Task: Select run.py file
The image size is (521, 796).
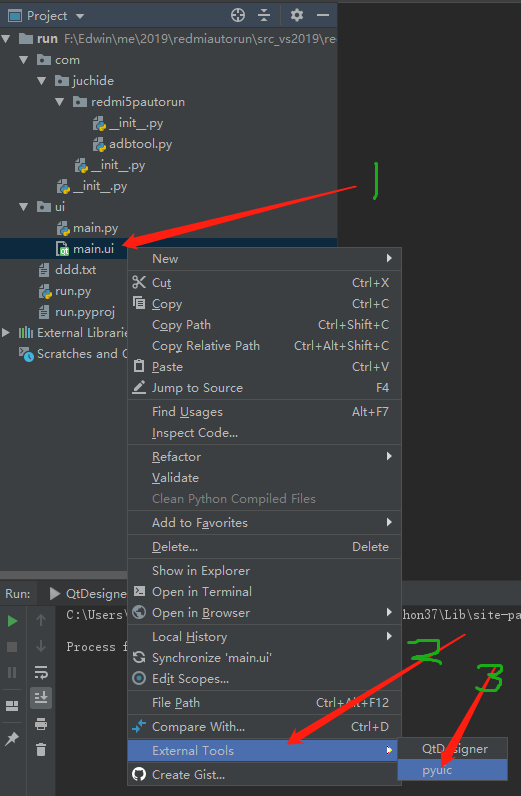Action: click(65, 291)
